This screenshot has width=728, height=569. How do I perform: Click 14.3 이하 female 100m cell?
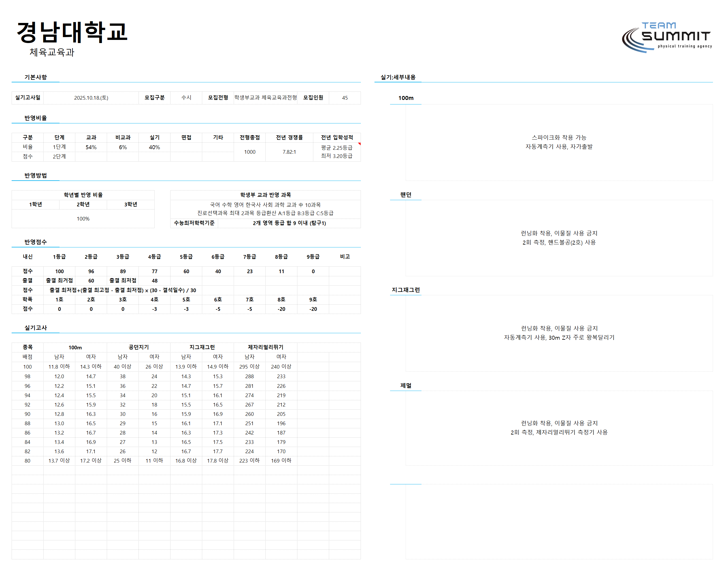point(91,366)
